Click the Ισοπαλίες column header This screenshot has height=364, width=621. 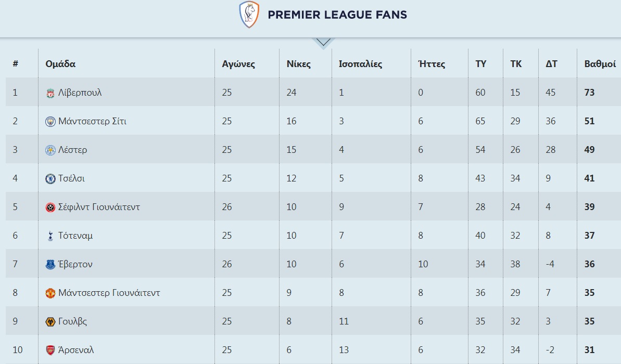coord(360,64)
